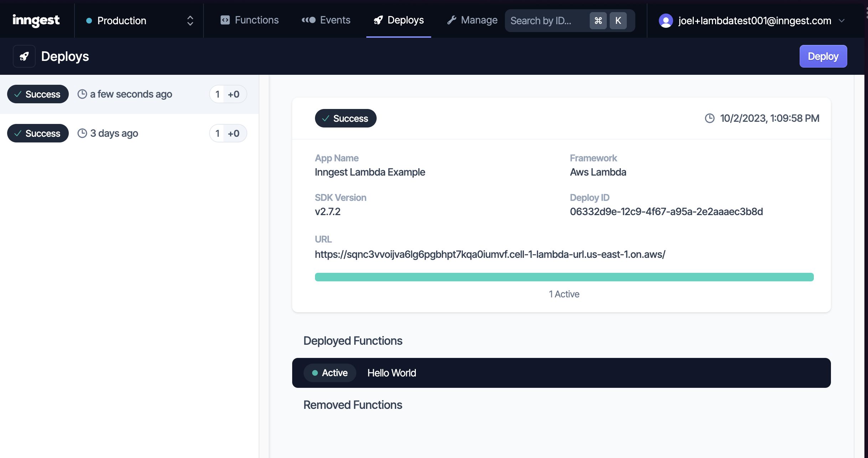Click the user avatar icon

tap(666, 21)
